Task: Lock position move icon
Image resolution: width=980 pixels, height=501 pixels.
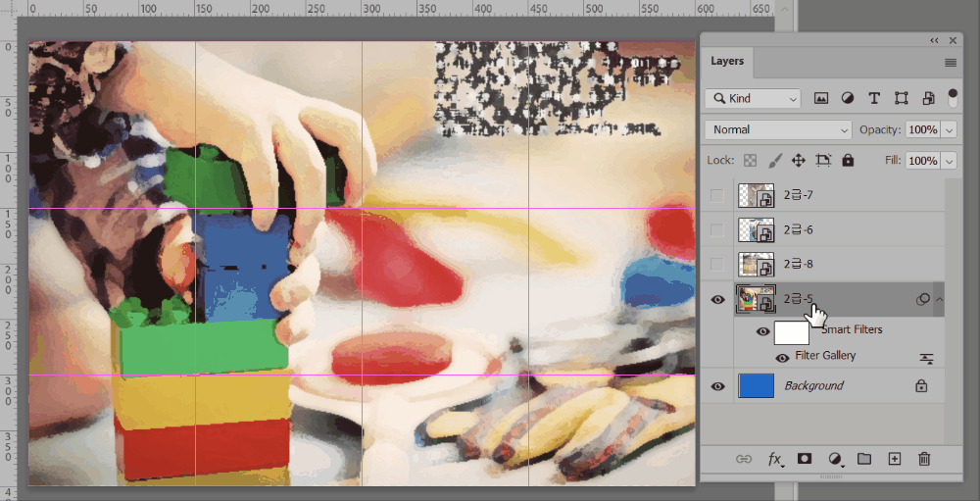Action: (x=798, y=161)
